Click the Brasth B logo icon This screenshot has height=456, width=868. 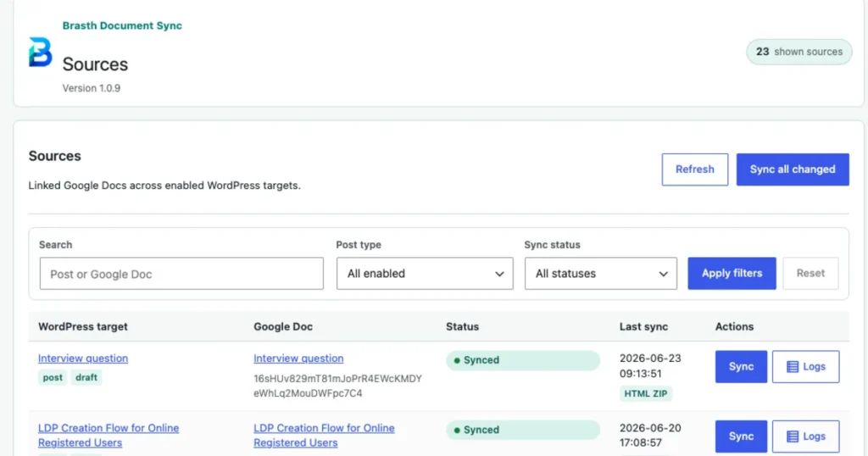(41, 52)
